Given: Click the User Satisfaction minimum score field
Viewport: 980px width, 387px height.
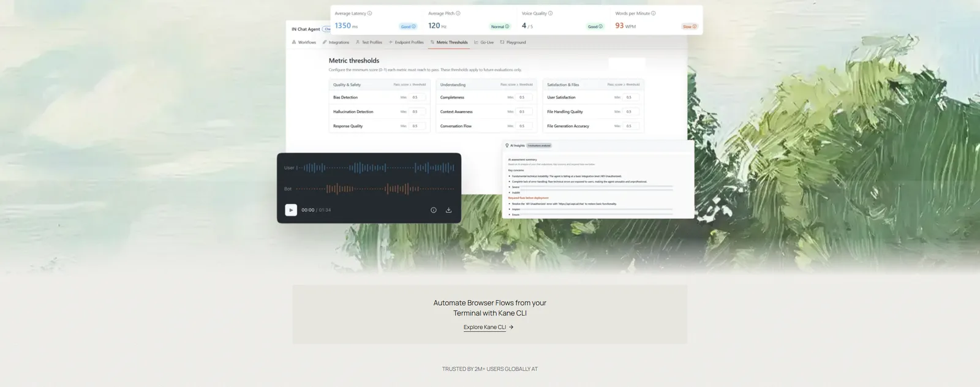Looking at the screenshot, I should coord(632,97).
